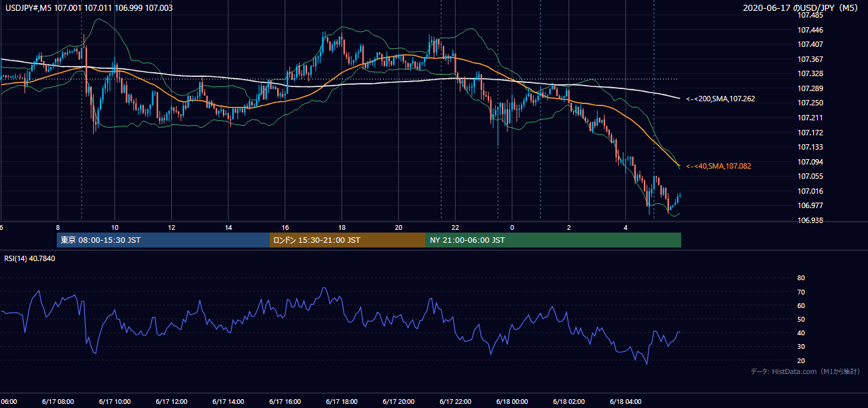
Task: Click price level 107.367 on the axis
Action: coord(809,59)
